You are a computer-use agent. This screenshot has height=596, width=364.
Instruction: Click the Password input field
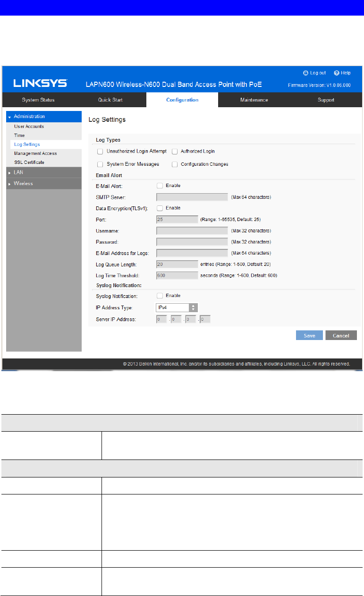(192, 242)
